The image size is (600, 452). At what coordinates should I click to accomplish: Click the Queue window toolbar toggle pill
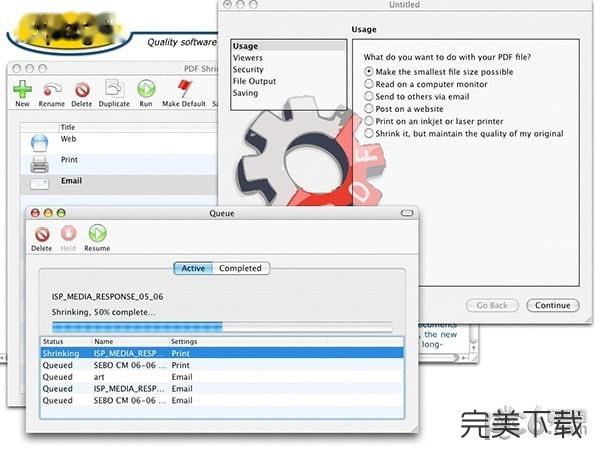pos(407,213)
